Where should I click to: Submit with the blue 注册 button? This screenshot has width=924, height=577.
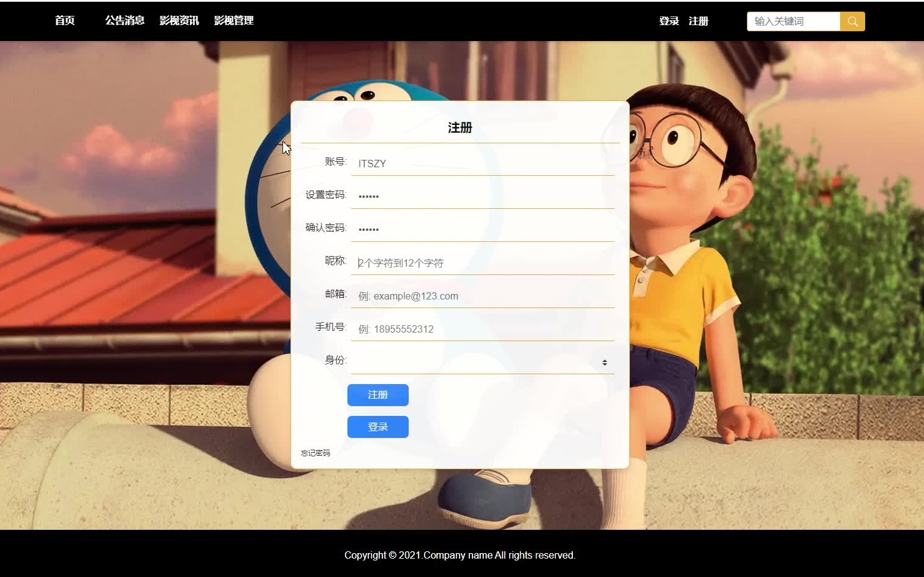[378, 395]
